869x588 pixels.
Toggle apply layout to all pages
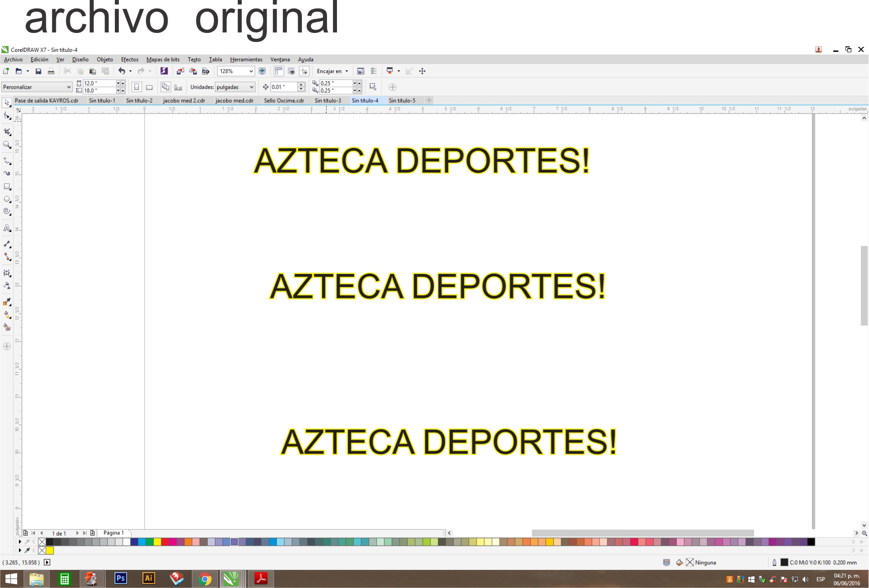[x=166, y=87]
